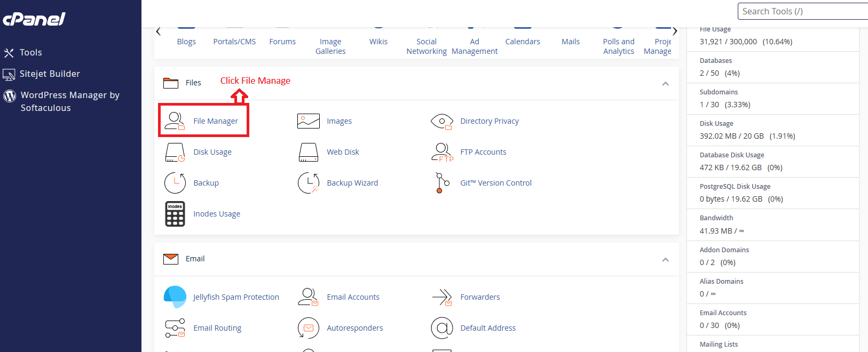This screenshot has width=868, height=352.
Task: Select the File Usage value '31,921 / 300,000'
Action: pos(728,42)
